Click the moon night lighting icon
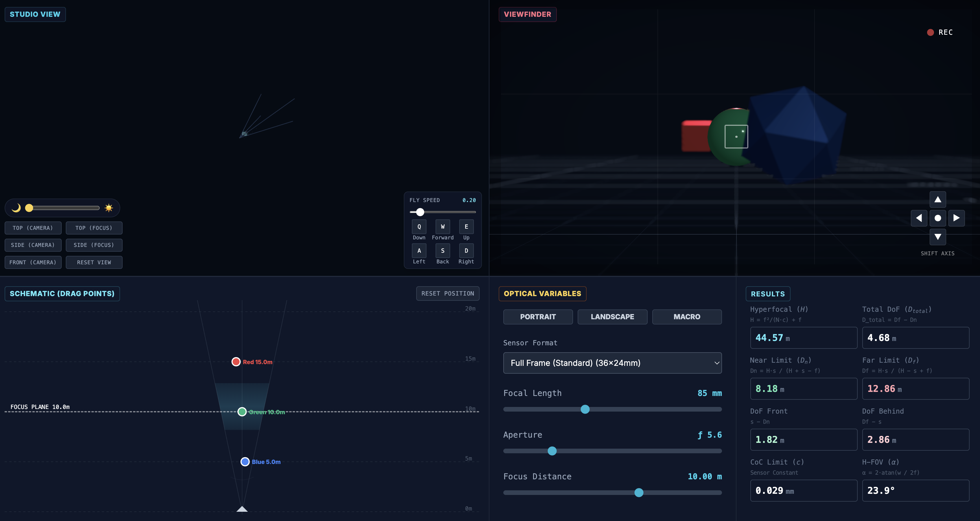The image size is (980, 521). coord(16,208)
